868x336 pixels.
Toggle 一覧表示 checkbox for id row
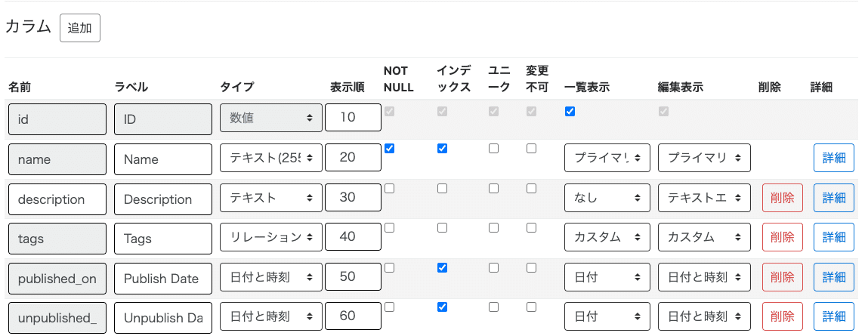coord(570,112)
